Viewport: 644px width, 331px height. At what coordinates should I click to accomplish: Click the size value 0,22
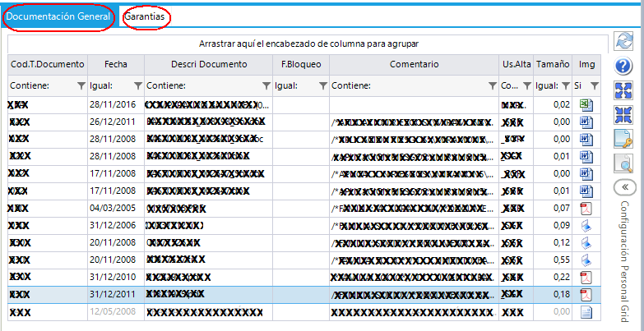click(x=562, y=278)
